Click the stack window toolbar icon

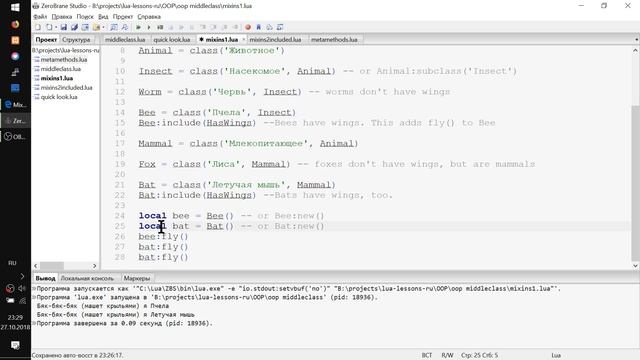(269, 27)
